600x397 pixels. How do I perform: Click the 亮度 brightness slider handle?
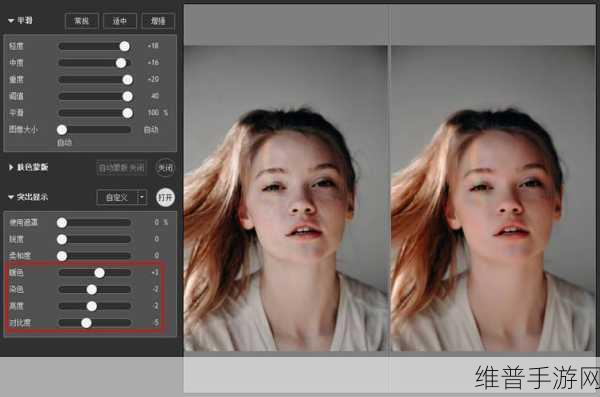pyautogui.click(x=92, y=306)
